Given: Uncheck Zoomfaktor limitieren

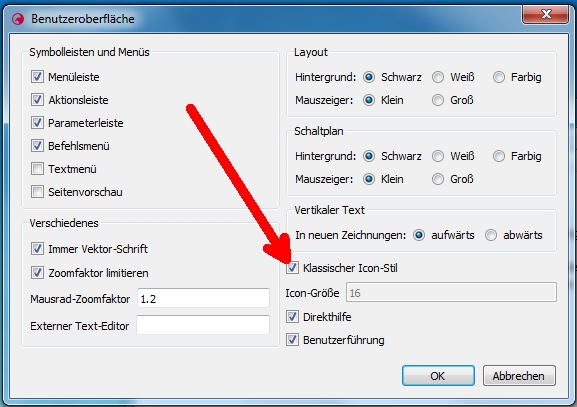Looking at the screenshot, I should (x=37, y=273).
